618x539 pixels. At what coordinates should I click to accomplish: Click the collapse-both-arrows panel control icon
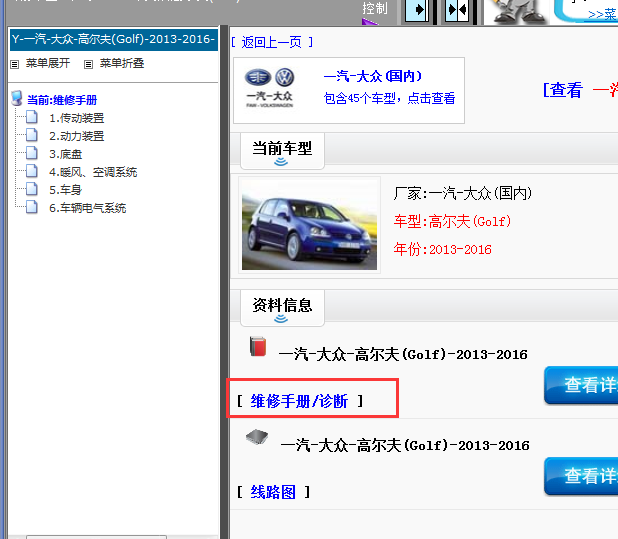coord(457,9)
